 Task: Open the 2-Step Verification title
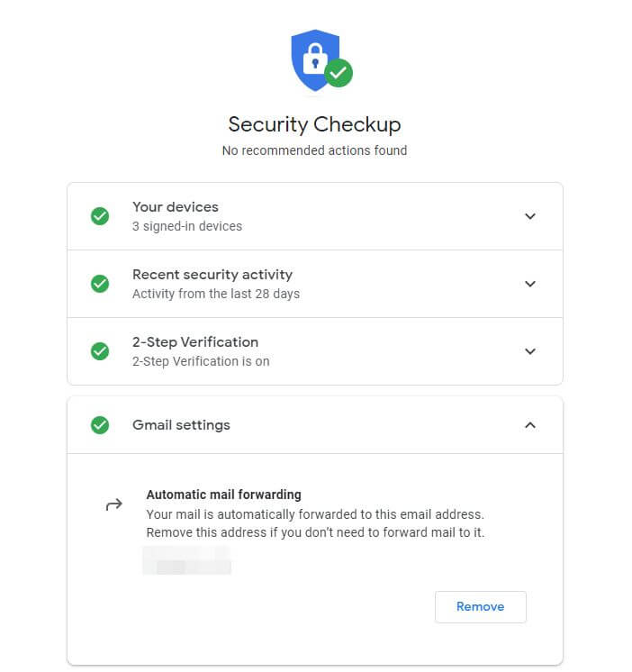click(x=195, y=342)
